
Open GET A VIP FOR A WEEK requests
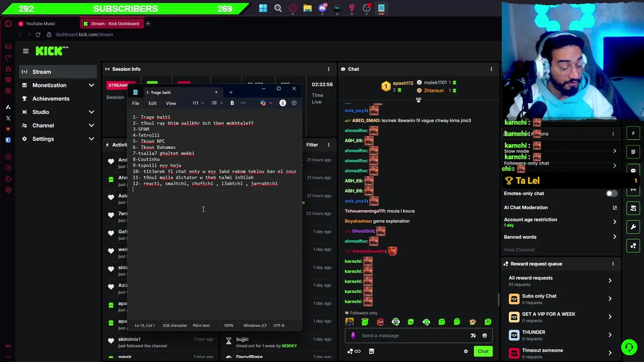[561, 317]
